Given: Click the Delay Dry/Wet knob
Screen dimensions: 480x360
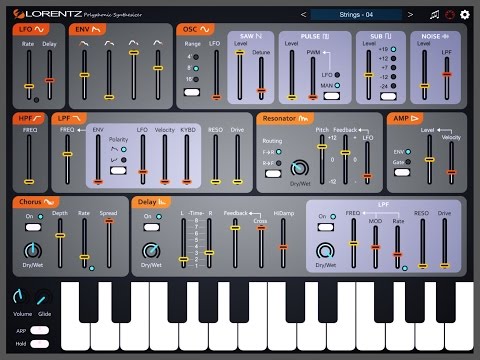Looking at the screenshot, I should pyautogui.click(x=151, y=251).
